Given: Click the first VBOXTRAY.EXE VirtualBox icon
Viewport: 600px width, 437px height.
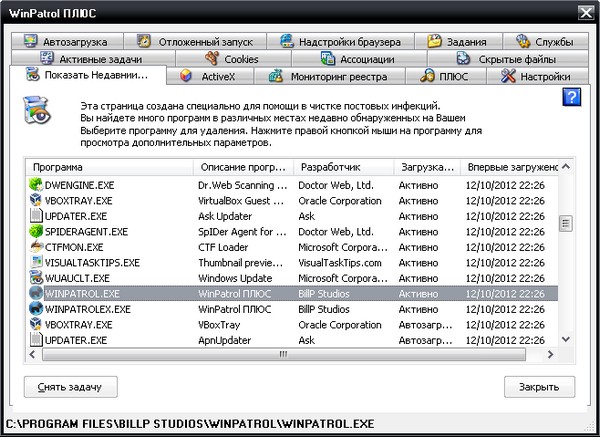Looking at the screenshot, I should point(37,200).
